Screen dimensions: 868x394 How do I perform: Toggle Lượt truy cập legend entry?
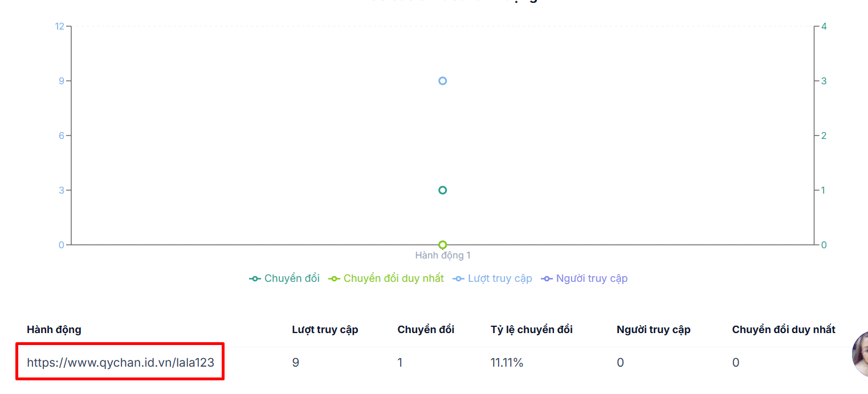coord(492,278)
